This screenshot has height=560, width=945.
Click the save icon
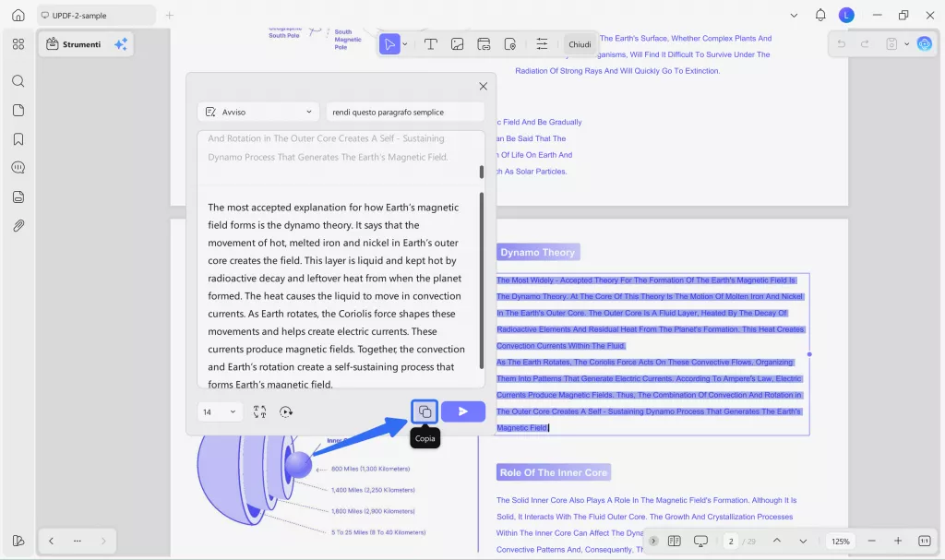[x=891, y=44]
